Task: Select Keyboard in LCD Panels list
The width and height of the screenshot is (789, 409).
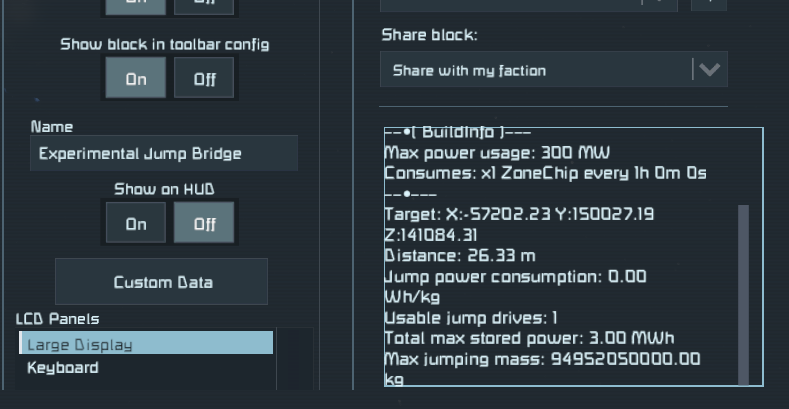Action: [63, 367]
